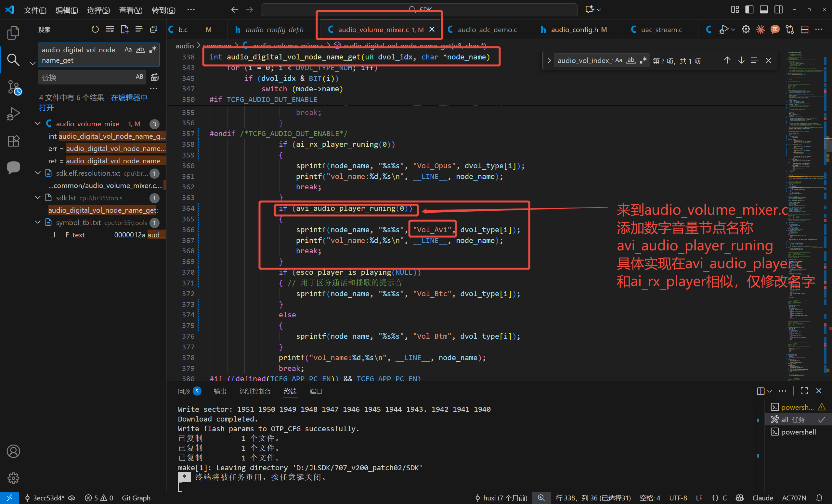Click Replace All icon beside replace field
Screen dimensions: 832x504
pos(154,77)
